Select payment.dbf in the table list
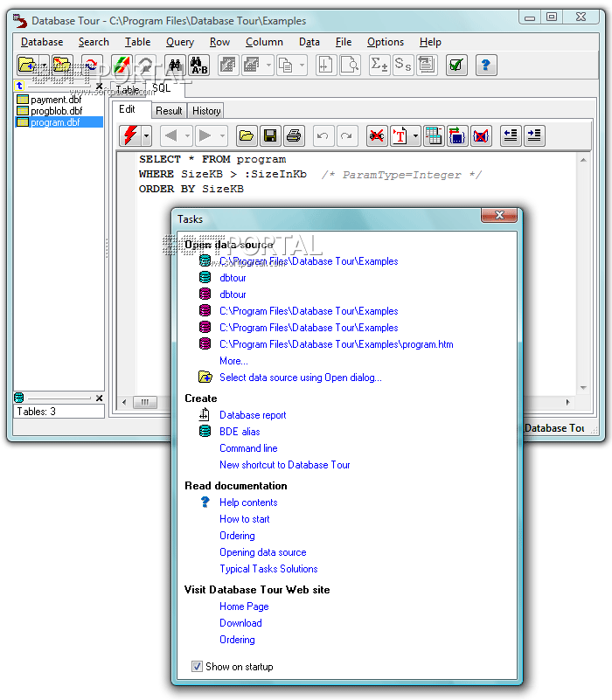612x700 pixels. (x=56, y=100)
